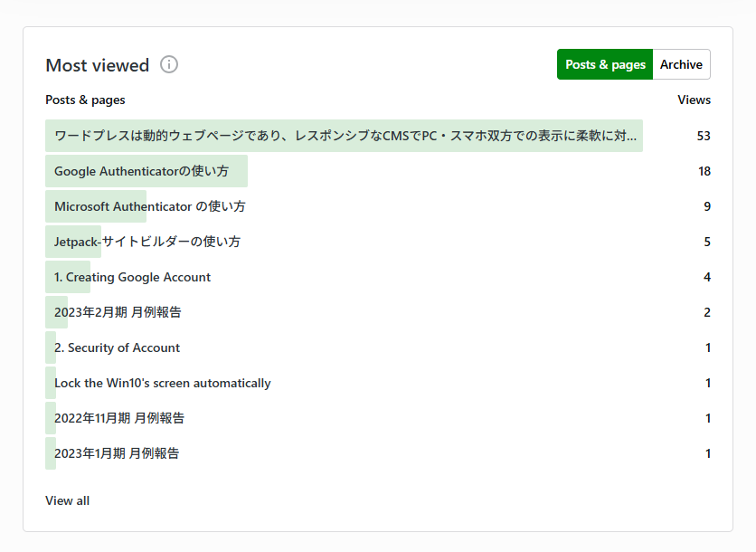Viewport: 756px width, 552px height.
Task: Open Lock the Win10's screen automatically post
Action: click(162, 383)
